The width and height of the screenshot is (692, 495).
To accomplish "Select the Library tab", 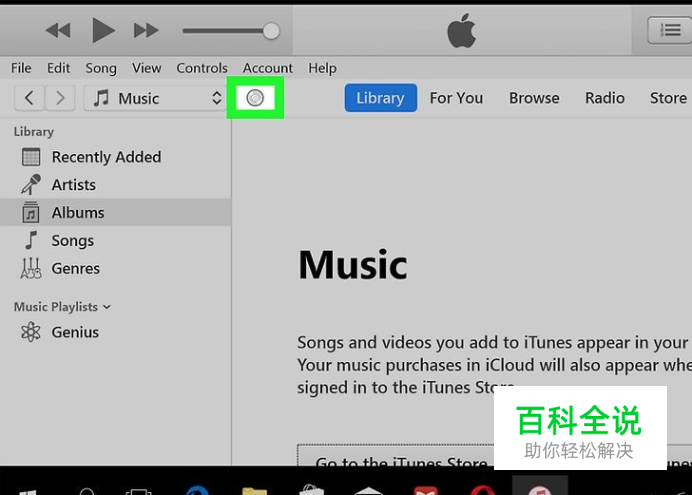I will 380,98.
